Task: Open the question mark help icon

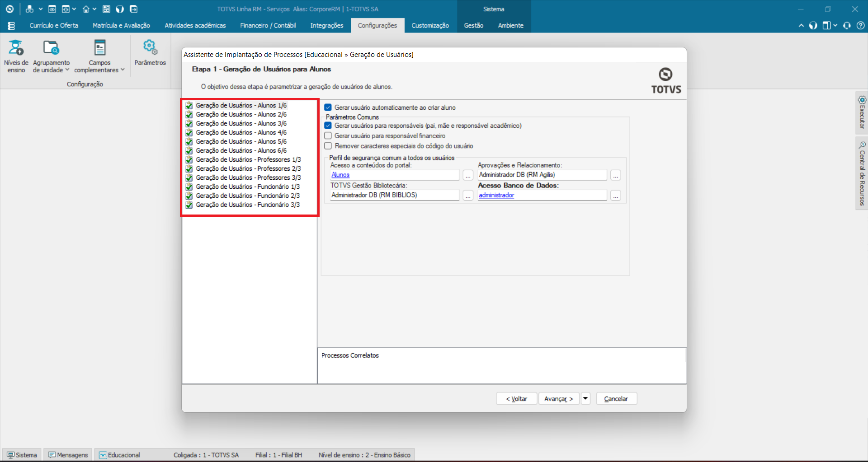Action: click(861, 26)
